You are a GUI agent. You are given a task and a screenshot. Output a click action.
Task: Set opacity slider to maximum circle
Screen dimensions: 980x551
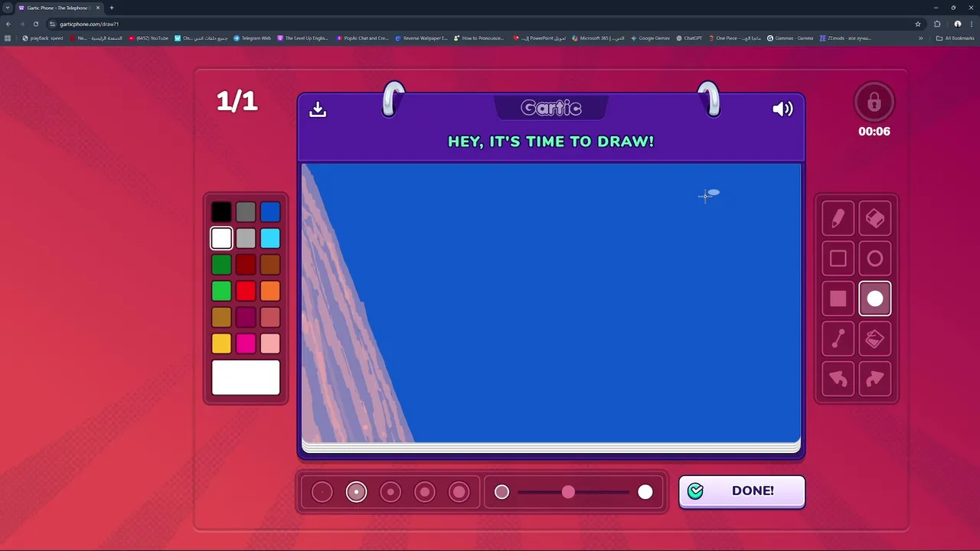pos(645,492)
